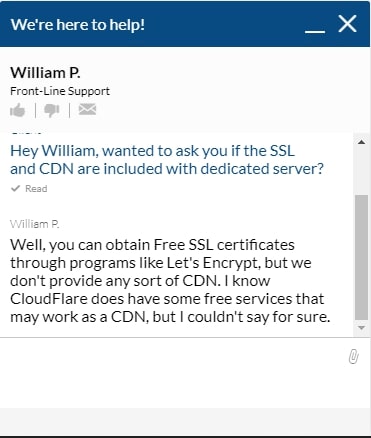Click the agent name William P. heading

coord(45,73)
